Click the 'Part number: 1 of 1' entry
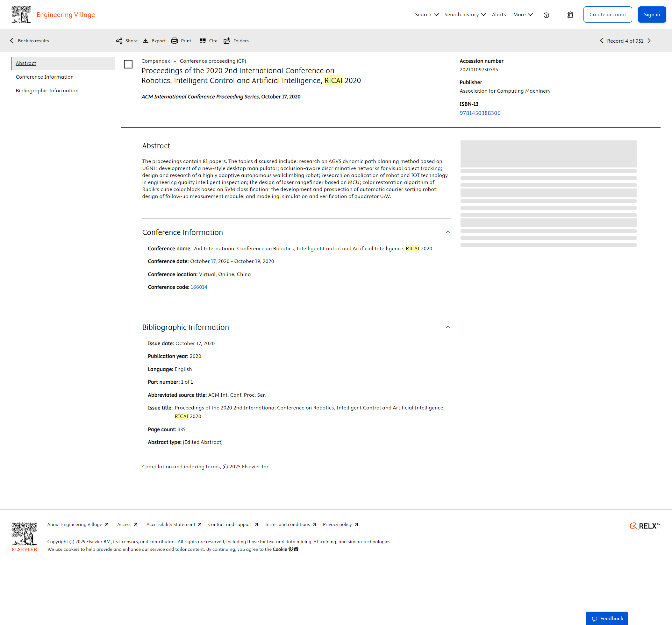 click(170, 382)
